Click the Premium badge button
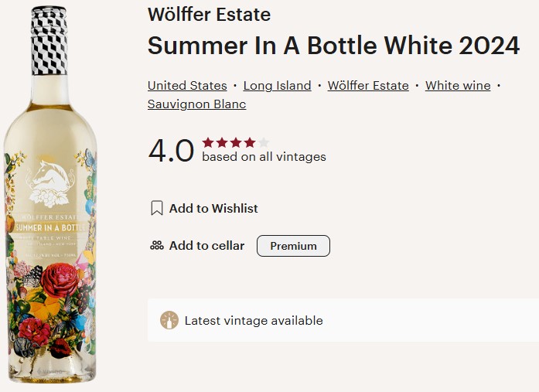Screen dimensions: 539x392 (x=293, y=246)
